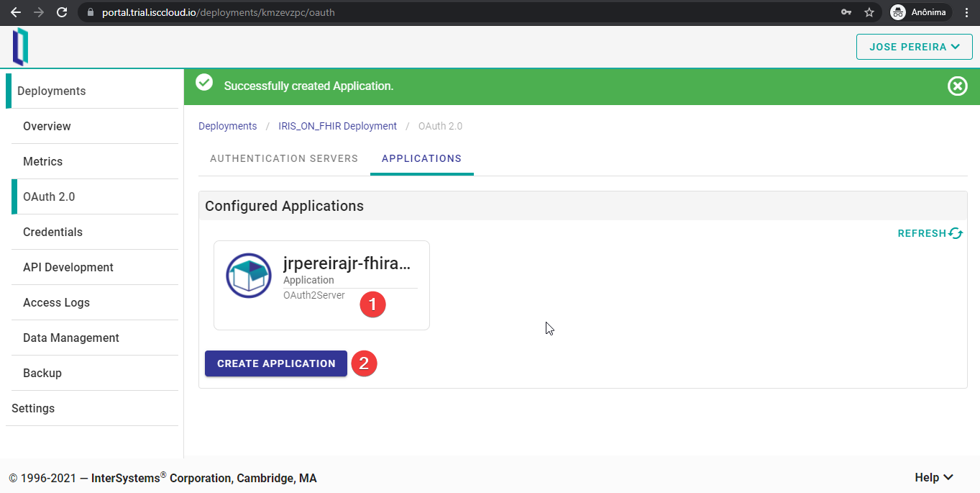Open Credentials in sidebar

click(95, 232)
